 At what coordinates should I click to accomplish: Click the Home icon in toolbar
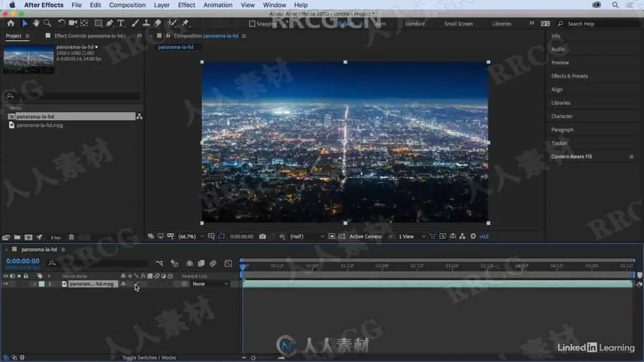[11, 23]
